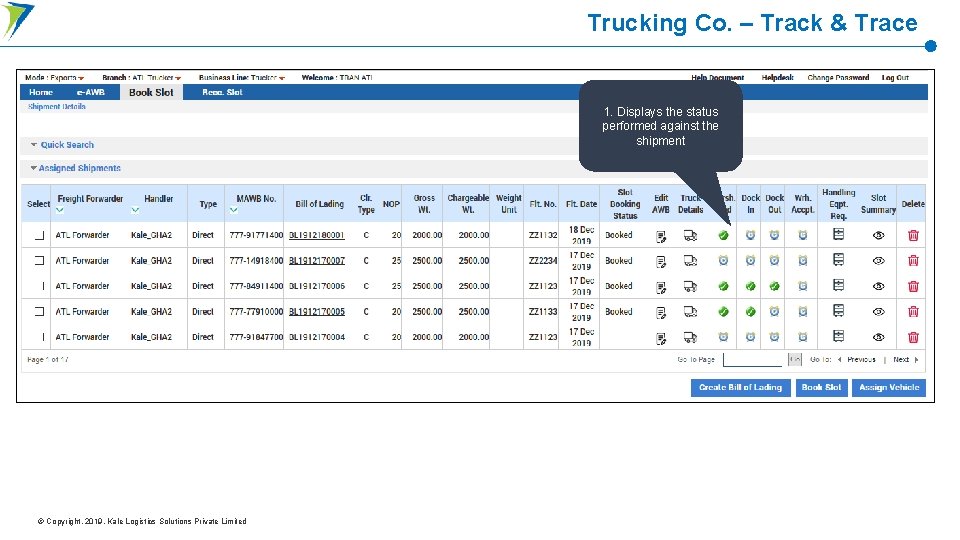960x540 pixels.
Task: Open Truck Details icon for BL1912170006 row
Action: click(x=691, y=286)
